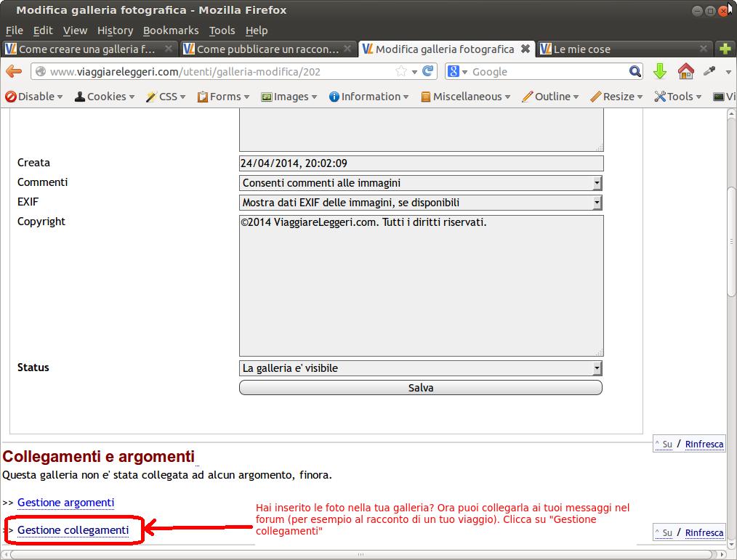
Task: Switch to the Le mie cose tab
Action: (x=581, y=49)
